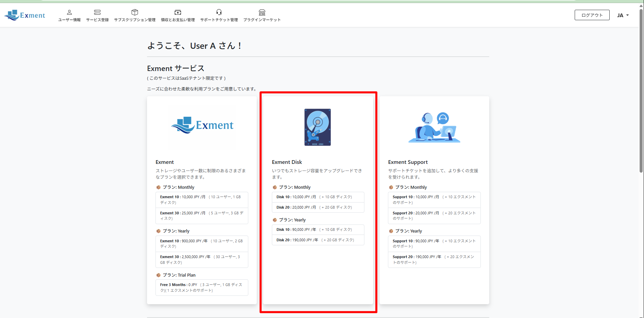
Task: Click the SaaSテナント限定 note text
Action: tap(186, 78)
